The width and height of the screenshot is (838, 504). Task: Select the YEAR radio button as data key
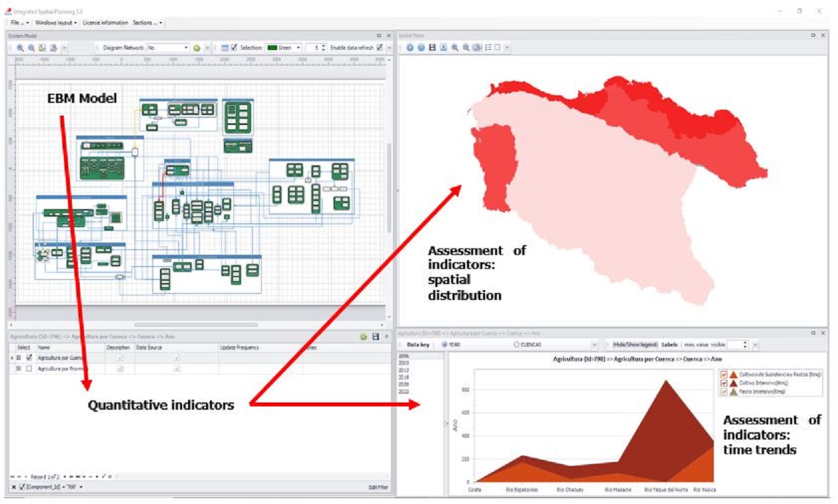click(x=445, y=345)
